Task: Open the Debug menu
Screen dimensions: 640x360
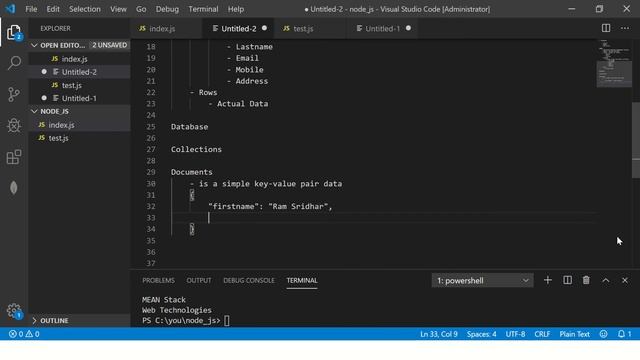Action: 167,9
